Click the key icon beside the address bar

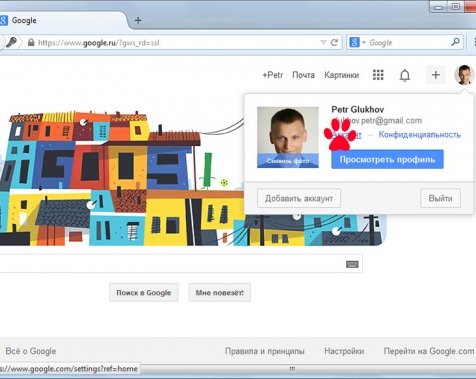11,42
